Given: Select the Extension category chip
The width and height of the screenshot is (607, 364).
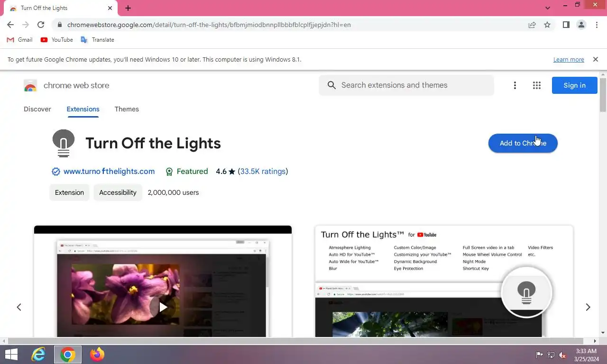Looking at the screenshot, I should coord(69,192).
